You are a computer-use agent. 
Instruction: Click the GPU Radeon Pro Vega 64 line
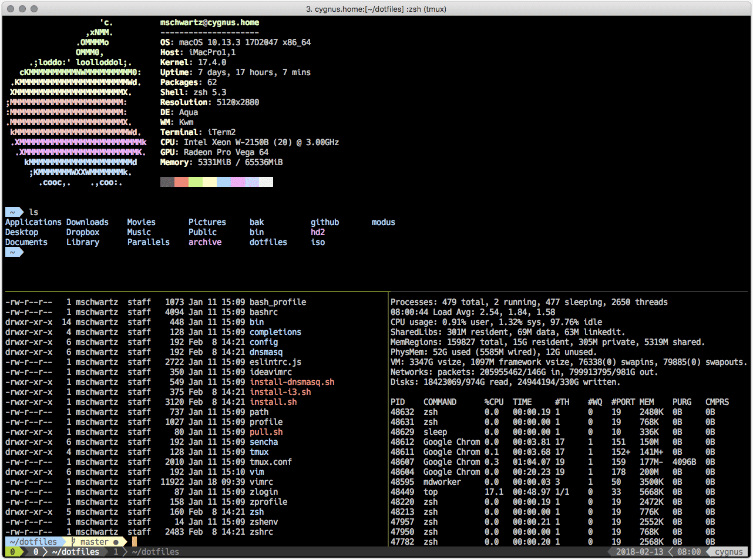pyautogui.click(x=214, y=152)
